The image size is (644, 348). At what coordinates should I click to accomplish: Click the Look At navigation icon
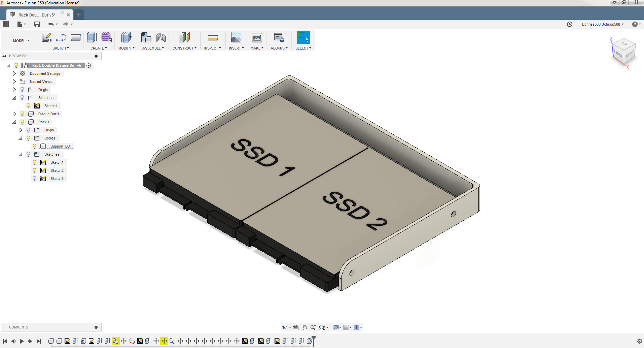coord(296,327)
